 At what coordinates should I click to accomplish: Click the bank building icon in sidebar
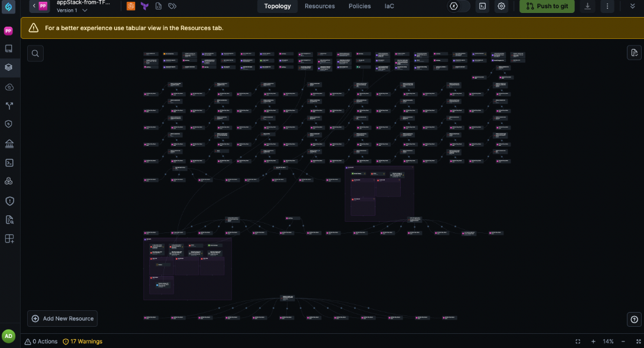(8, 143)
